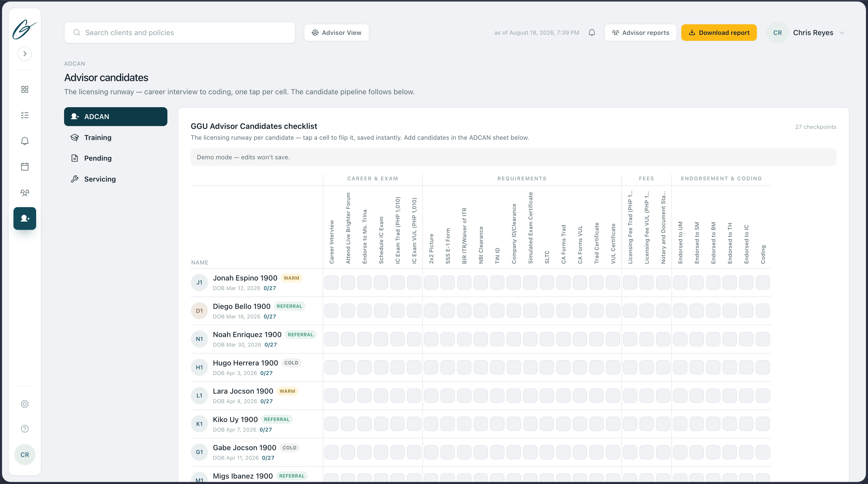
Task: Click the REQUIREMENTS group header
Action: coord(522,178)
